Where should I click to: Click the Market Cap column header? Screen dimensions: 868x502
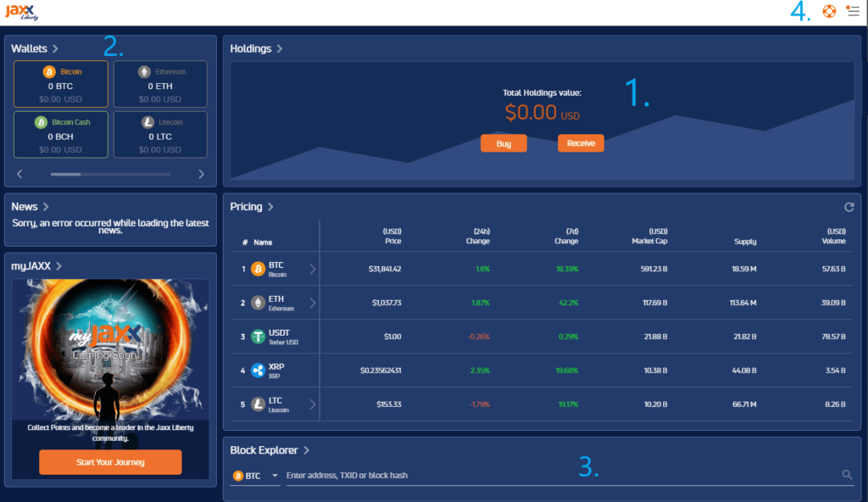[x=649, y=236]
